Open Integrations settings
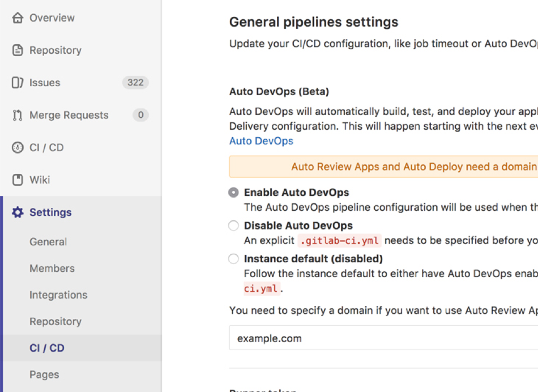 (58, 295)
